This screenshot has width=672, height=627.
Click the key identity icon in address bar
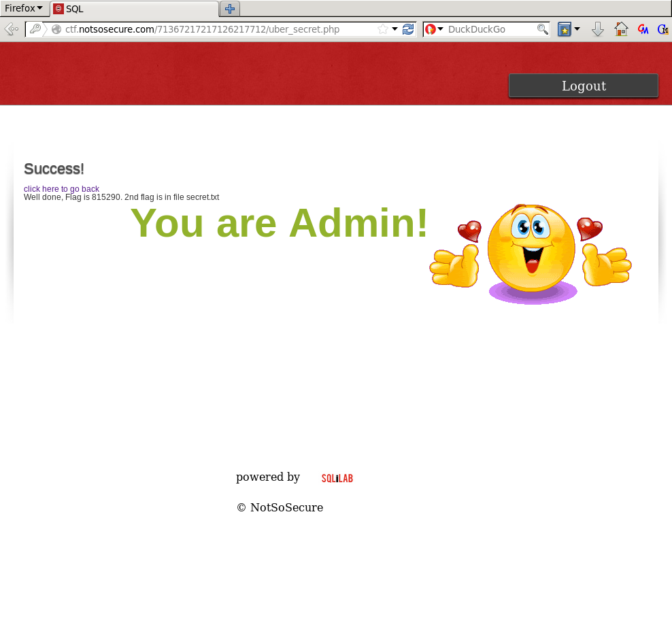[x=35, y=29]
